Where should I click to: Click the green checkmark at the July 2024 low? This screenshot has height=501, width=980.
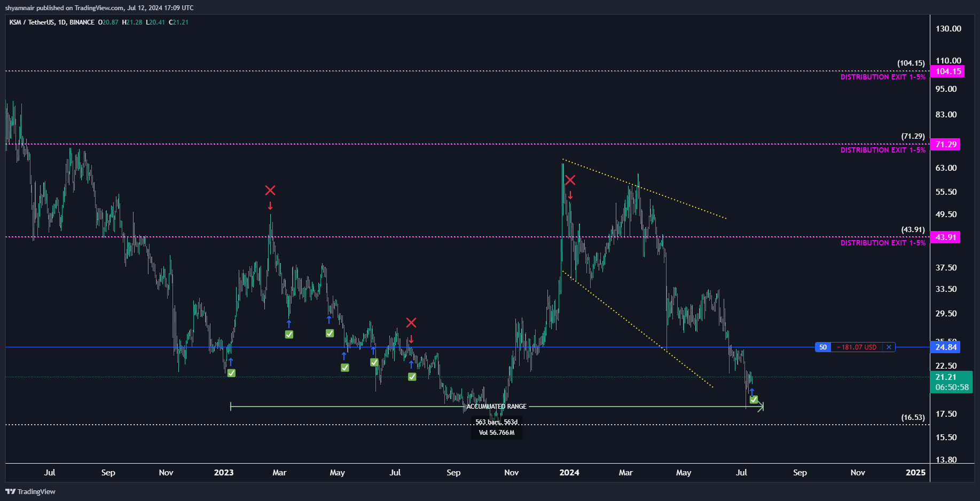[754, 400]
